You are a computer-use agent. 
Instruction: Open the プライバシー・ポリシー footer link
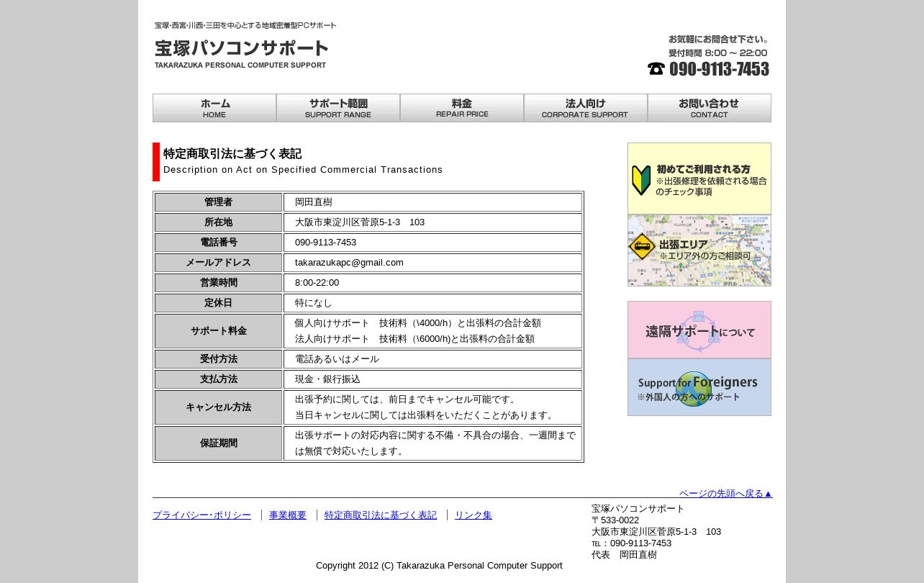(201, 515)
